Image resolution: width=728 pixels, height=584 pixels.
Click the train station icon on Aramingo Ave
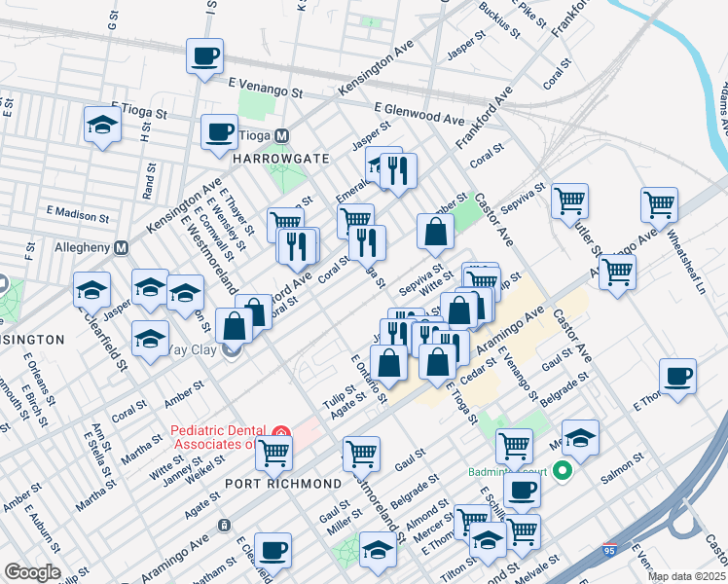(224, 526)
